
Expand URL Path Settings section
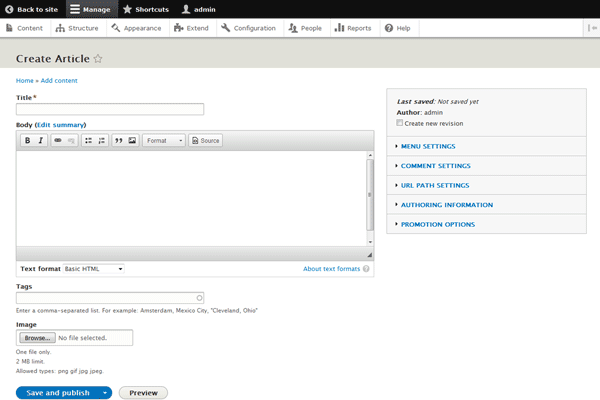pos(434,185)
